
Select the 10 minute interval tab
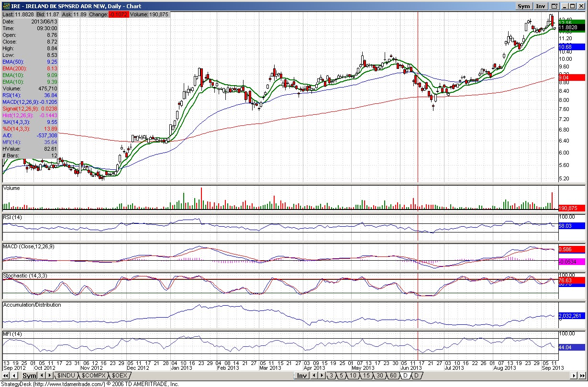point(353,376)
